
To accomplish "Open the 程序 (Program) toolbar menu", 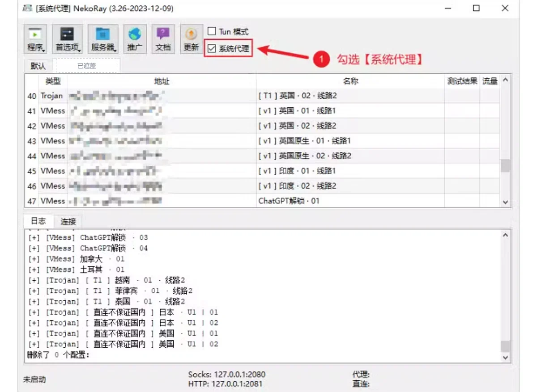I will (35, 39).
